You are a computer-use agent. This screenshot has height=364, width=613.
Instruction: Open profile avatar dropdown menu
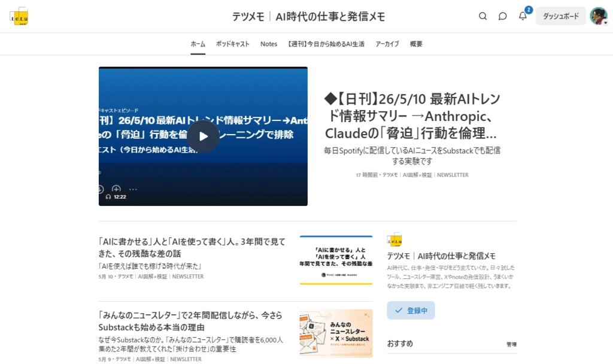pyautogui.click(x=599, y=16)
